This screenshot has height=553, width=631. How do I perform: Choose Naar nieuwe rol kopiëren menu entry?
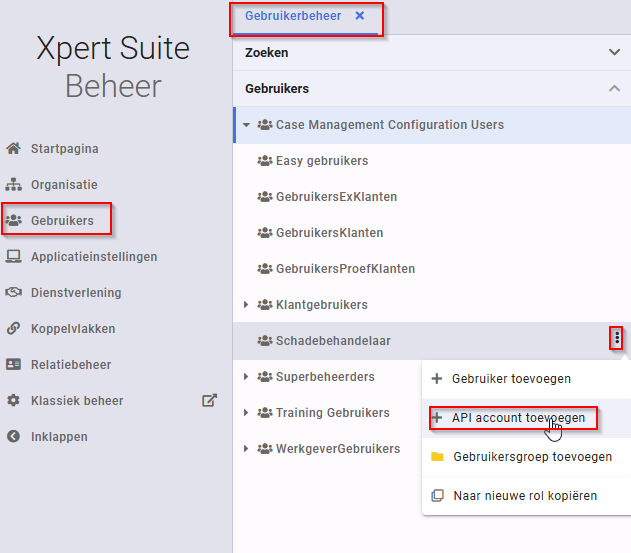[526, 495]
